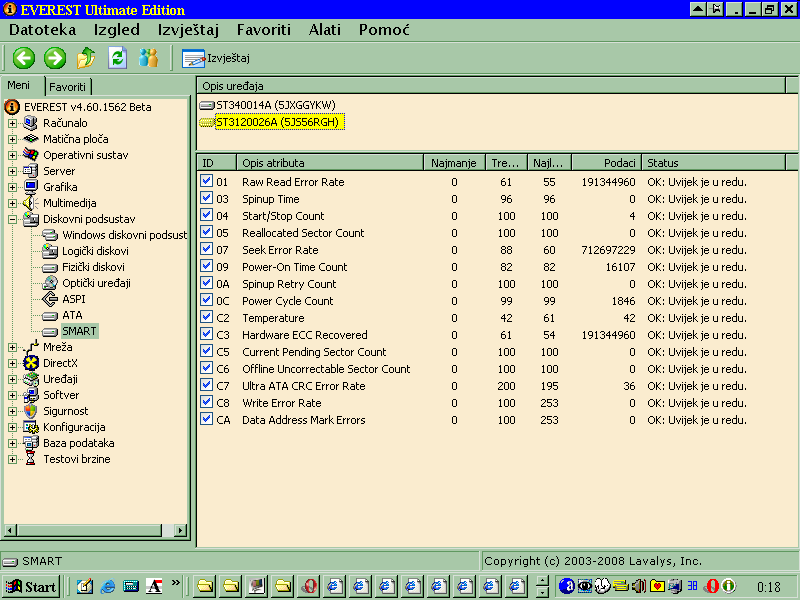Image resolution: width=800 pixels, height=600 pixels.
Task: Click the Refresh toolbar icon
Action: point(117,58)
